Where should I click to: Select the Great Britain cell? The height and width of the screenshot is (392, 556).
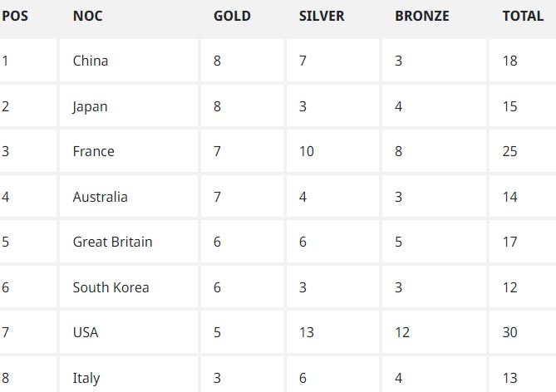112,242
